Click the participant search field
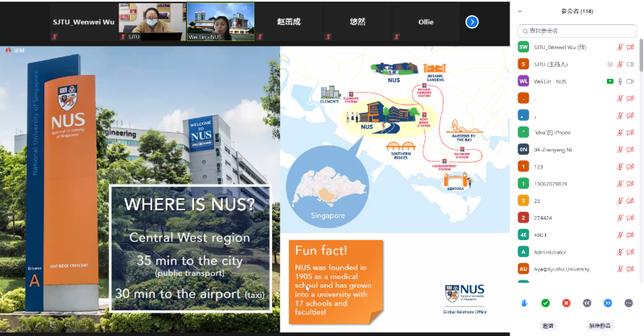This screenshot has width=644, height=336. 577,31
